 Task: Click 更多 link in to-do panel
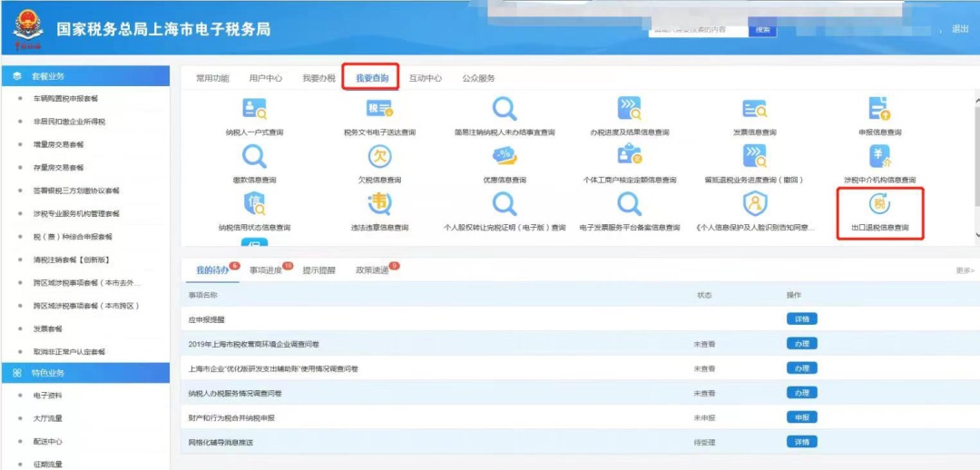point(964,270)
